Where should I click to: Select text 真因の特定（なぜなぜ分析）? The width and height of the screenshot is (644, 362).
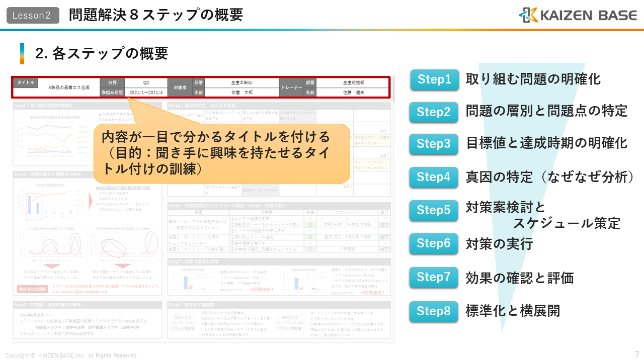coord(549,177)
